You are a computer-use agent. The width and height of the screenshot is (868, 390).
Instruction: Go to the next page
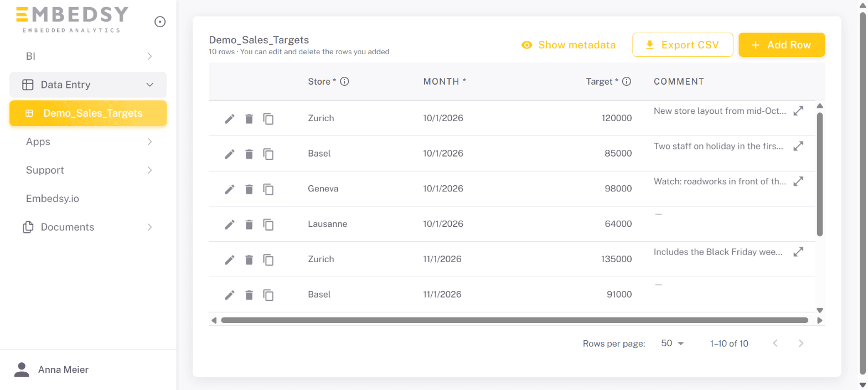tap(800, 344)
